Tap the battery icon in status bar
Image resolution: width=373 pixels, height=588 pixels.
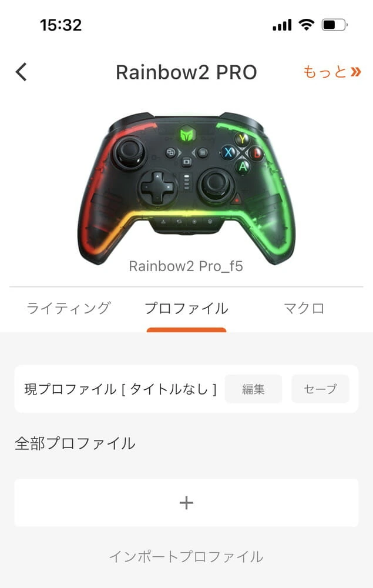pos(334,25)
